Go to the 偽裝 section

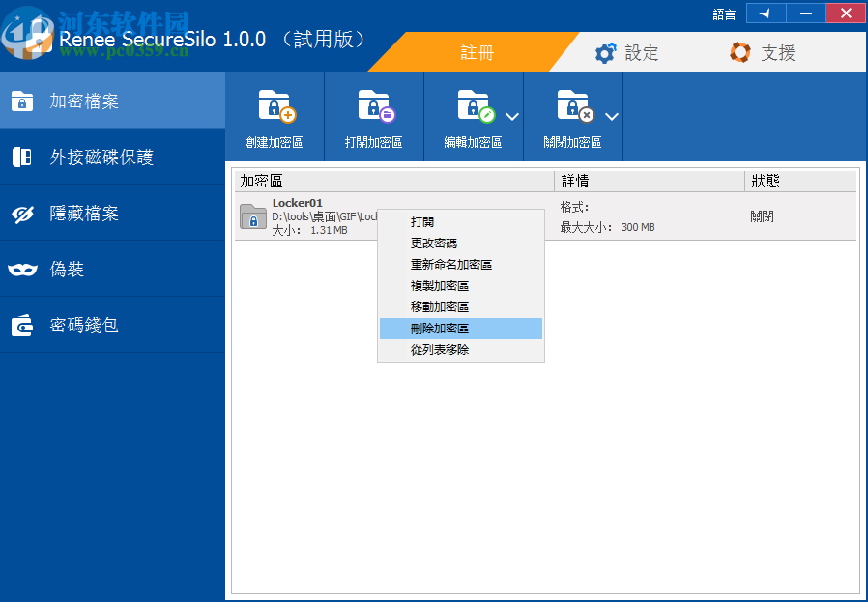112,269
